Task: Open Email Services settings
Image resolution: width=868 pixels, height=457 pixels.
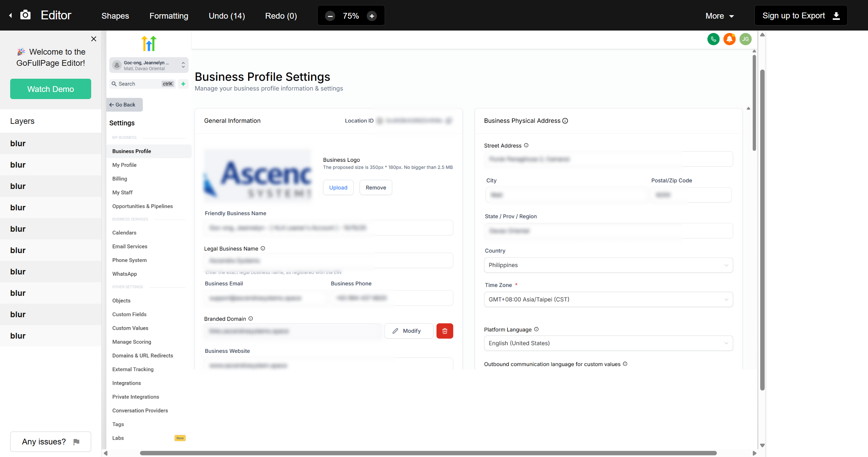Action: point(130,246)
